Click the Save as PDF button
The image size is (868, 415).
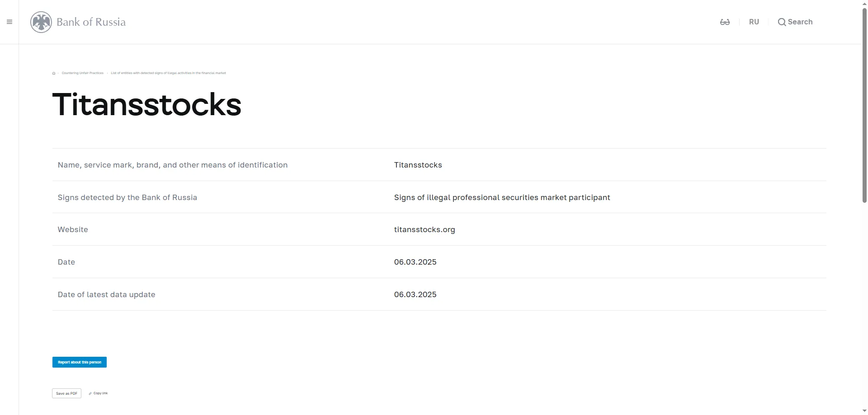66,393
